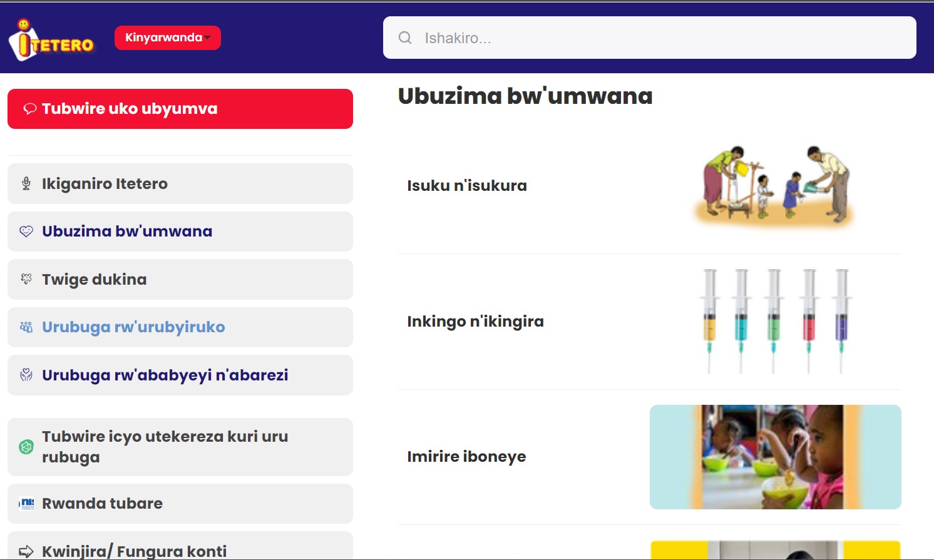Click the puzzle icon beside Twige dukina
The image size is (934, 560).
[x=26, y=279]
